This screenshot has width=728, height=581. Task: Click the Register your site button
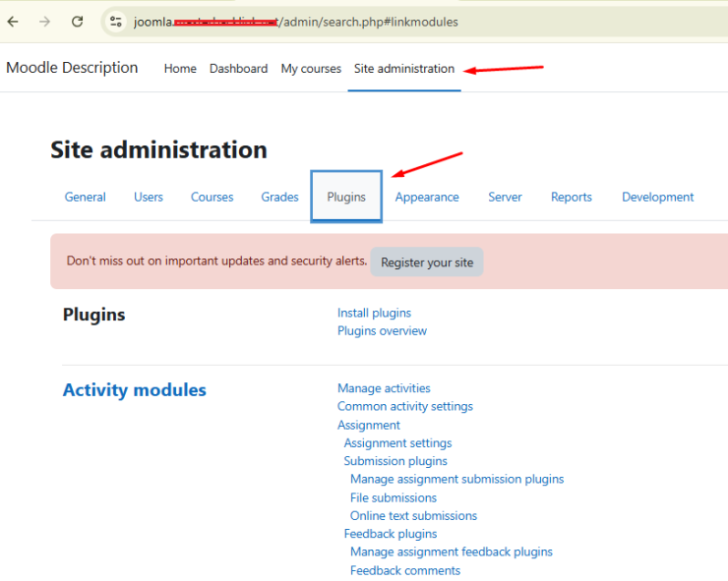tap(427, 262)
